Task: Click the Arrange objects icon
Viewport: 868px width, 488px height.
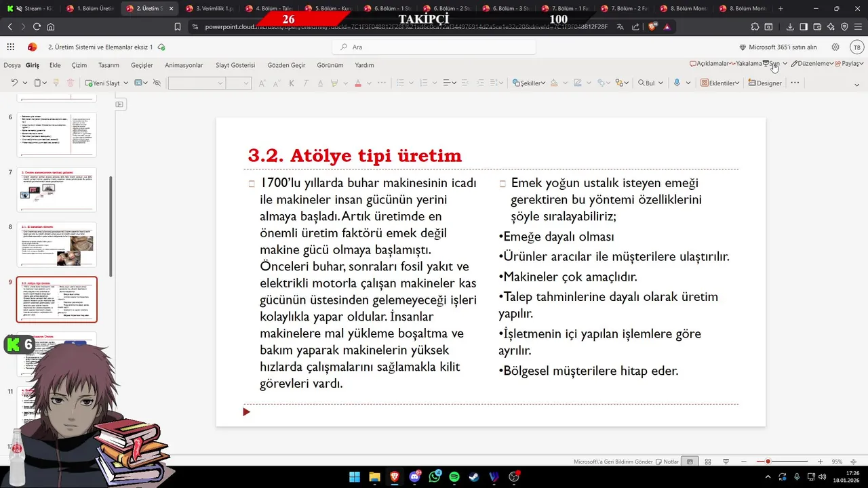Action: [x=619, y=83]
